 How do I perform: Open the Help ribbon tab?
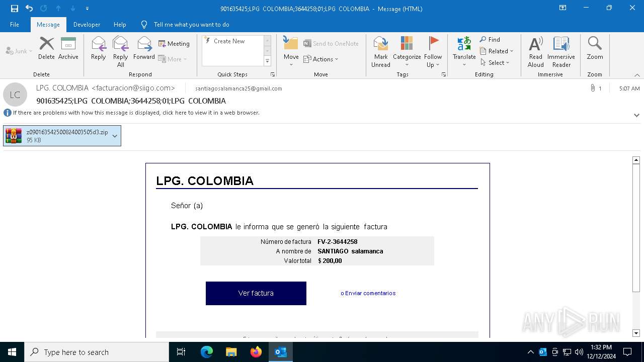tap(120, 25)
